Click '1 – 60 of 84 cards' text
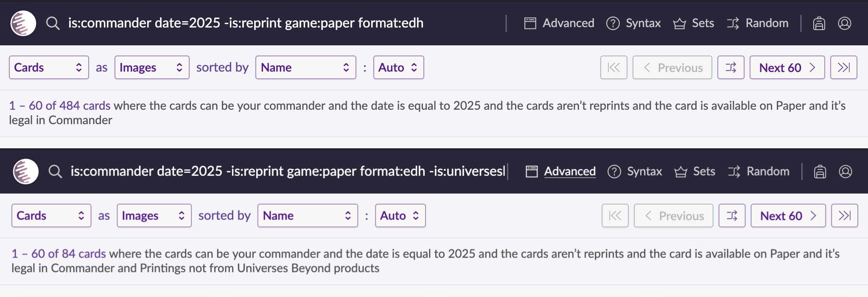 [59, 253]
